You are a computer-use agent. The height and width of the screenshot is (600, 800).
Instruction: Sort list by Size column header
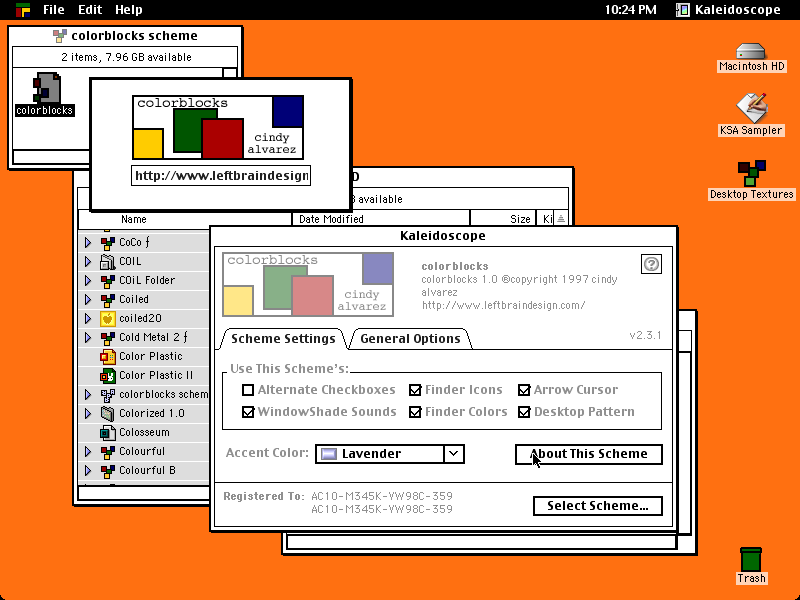pos(503,219)
